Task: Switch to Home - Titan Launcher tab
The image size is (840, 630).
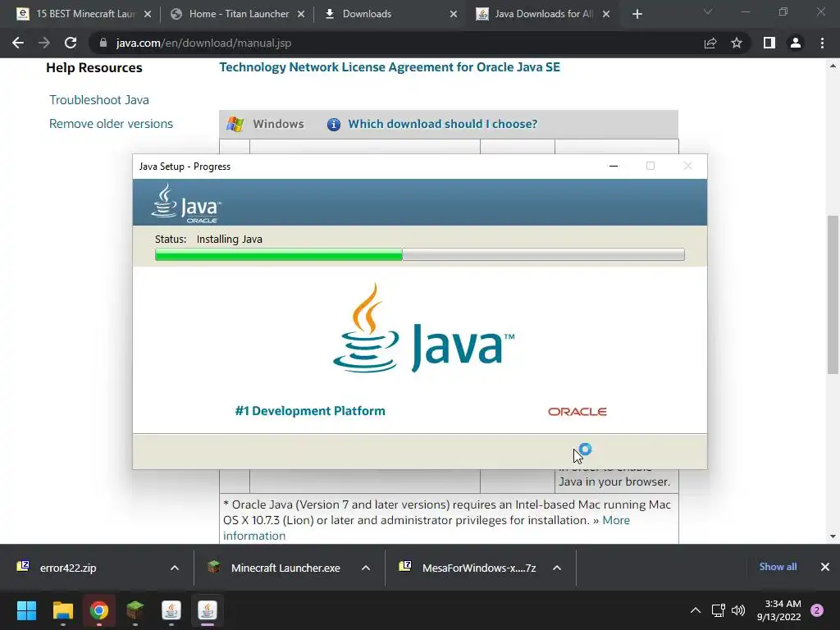Action: tap(235, 14)
